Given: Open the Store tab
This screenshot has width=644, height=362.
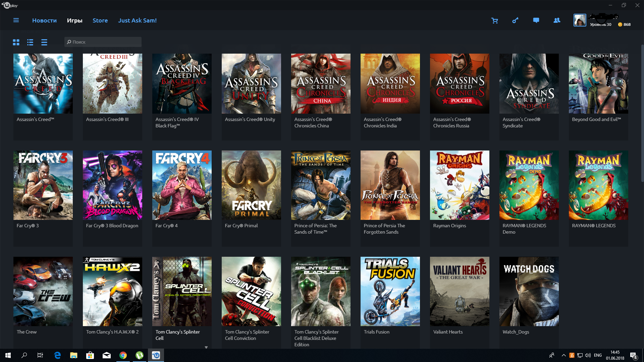Looking at the screenshot, I should coord(100,20).
